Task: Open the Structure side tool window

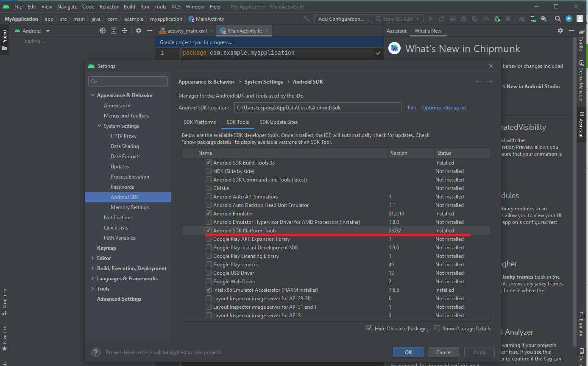Action: (5, 302)
